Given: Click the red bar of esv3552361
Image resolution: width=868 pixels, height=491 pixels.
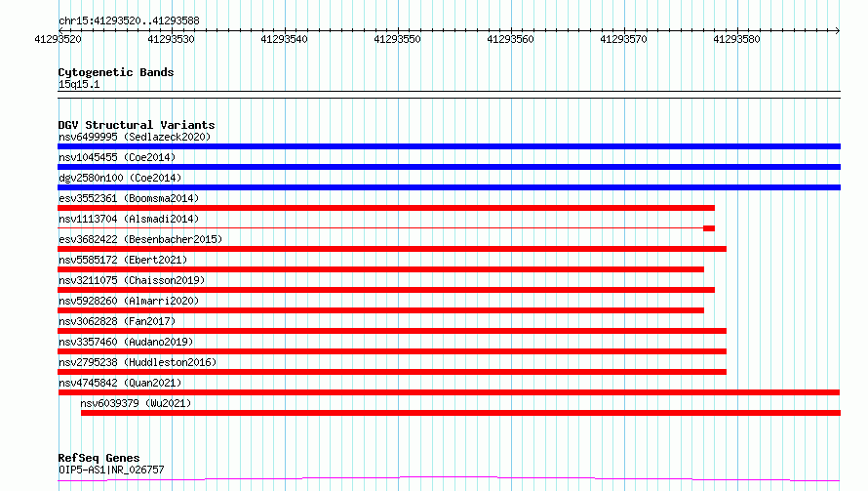Looking at the screenshot, I should point(386,208).
